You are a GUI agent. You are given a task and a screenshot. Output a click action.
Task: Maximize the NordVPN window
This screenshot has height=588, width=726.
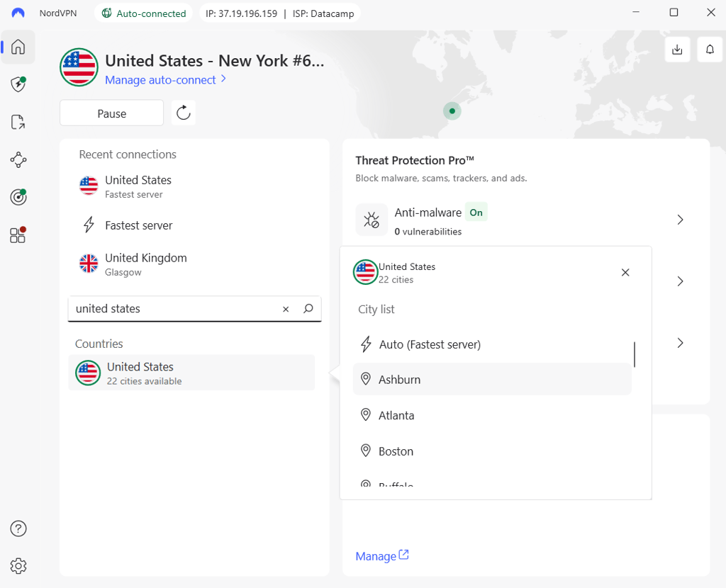674,13
